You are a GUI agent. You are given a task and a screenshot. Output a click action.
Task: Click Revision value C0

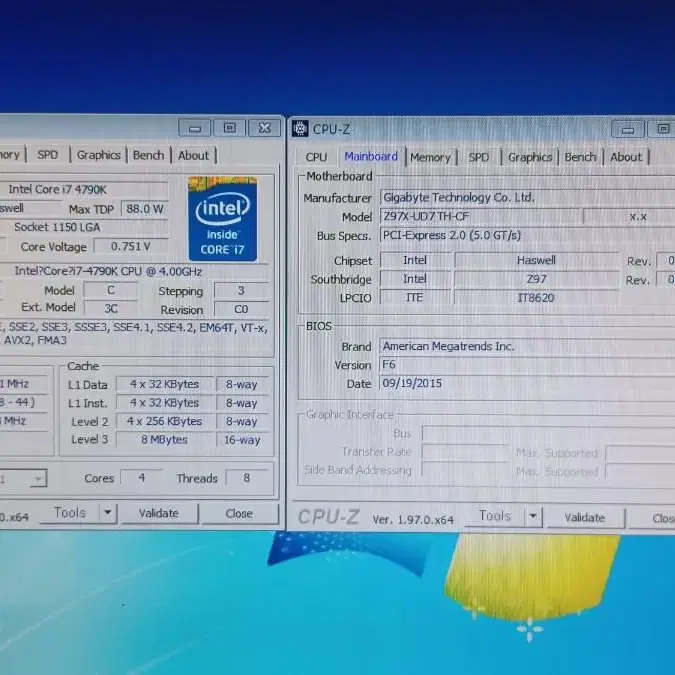[242, 309]
